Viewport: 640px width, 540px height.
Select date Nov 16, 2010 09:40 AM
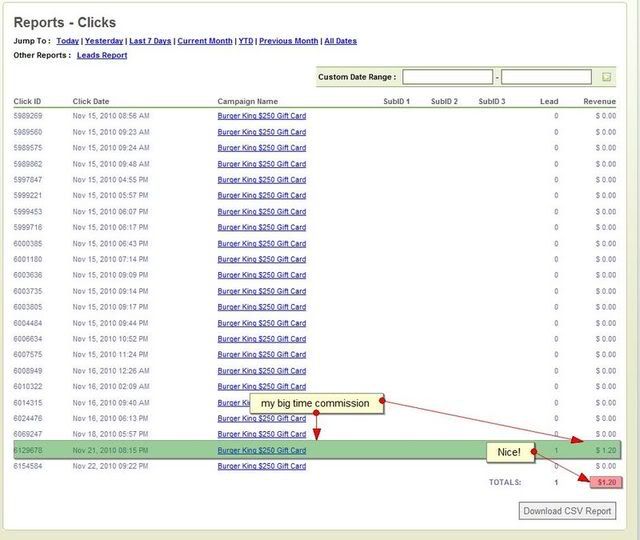pos(111,402)
